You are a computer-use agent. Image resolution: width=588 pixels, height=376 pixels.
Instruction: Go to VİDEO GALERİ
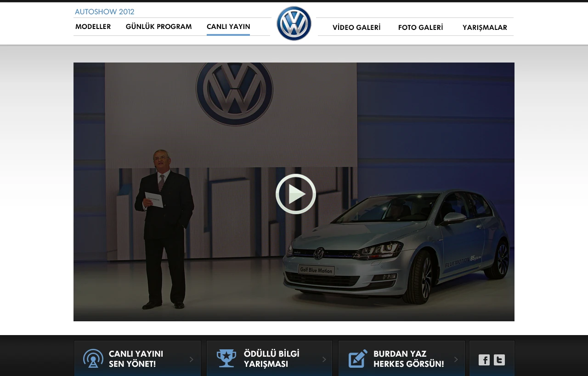tap(356, 28)
